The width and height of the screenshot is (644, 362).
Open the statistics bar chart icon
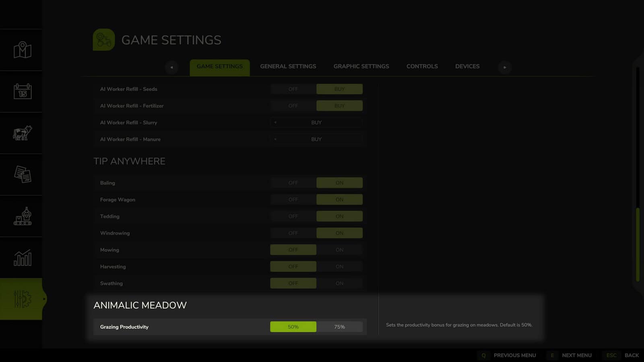[22, 257]
